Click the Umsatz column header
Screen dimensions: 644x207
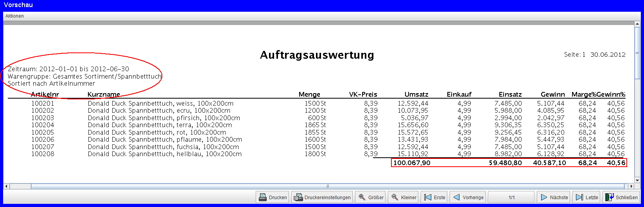tap(416, 94)
